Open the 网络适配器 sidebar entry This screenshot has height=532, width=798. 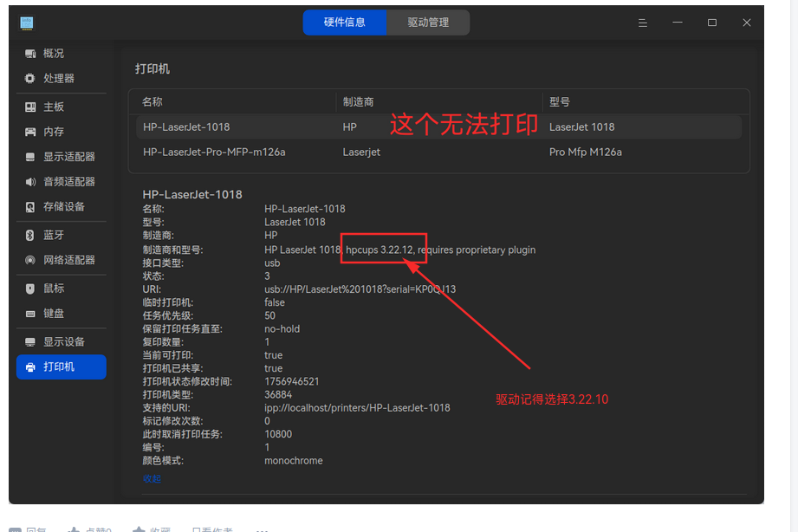pyautogui.click(x=61, y=260)
